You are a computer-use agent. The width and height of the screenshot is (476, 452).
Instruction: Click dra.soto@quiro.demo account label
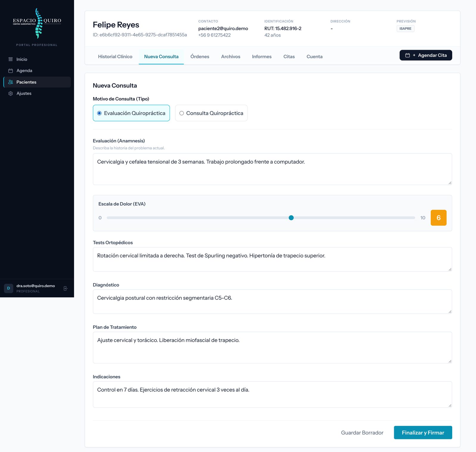[x=36, y=286]
